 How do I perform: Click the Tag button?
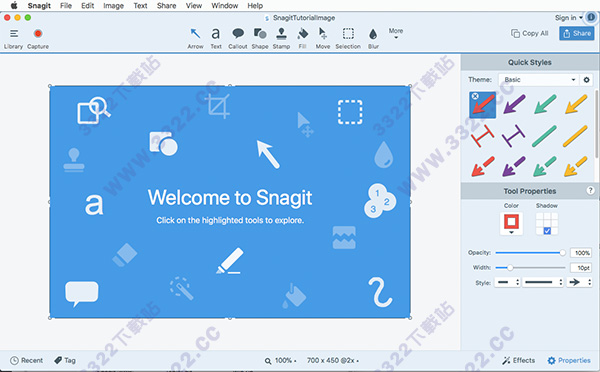click(65, 360)
